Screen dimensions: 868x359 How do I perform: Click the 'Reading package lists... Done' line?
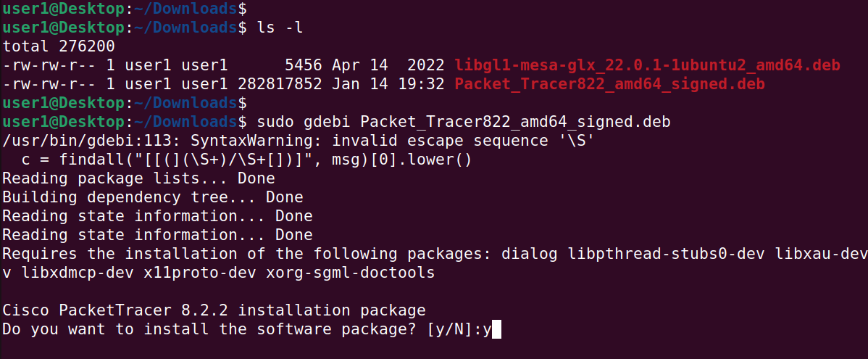pyautogui.click(x=139, y=178)
